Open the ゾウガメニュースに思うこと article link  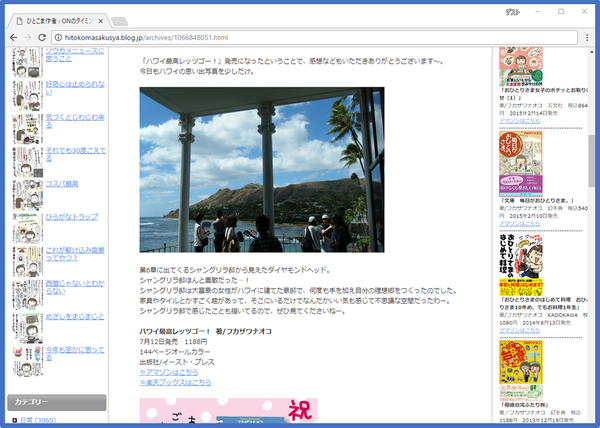tap(75, 54)
